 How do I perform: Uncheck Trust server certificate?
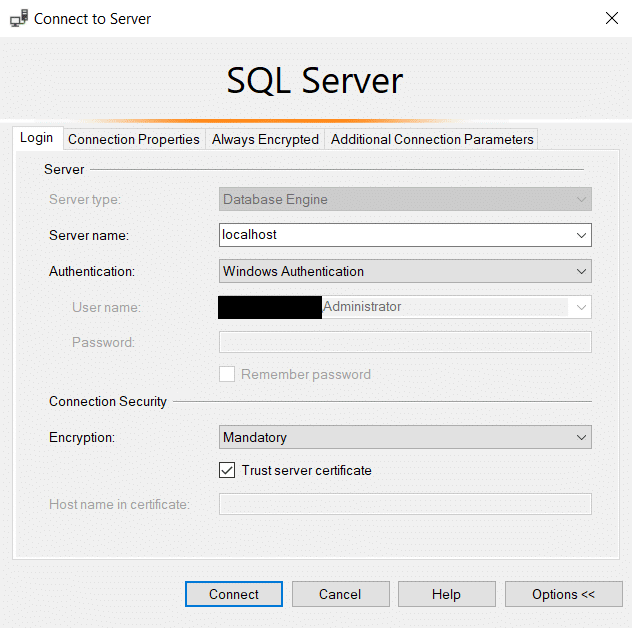click(227, 470)
